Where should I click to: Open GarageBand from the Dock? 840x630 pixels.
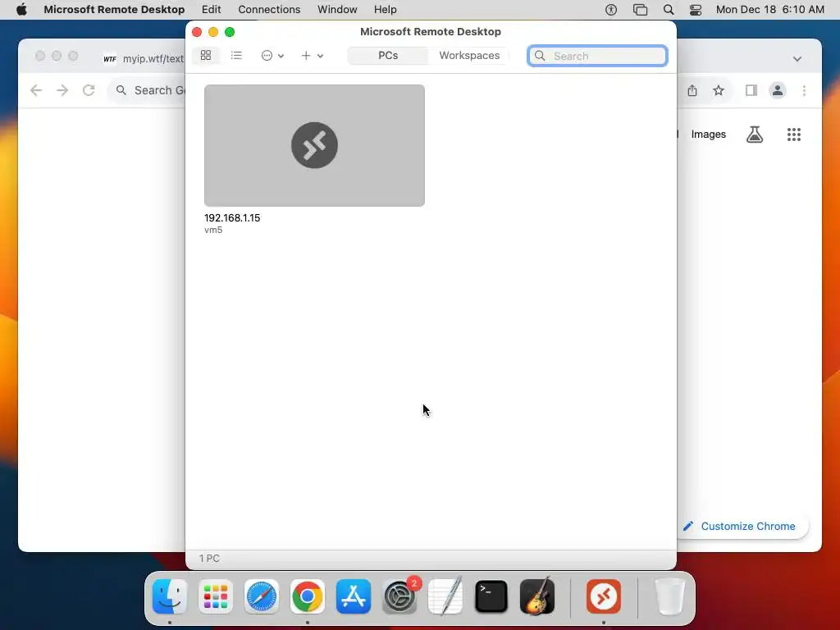[537, 596]
